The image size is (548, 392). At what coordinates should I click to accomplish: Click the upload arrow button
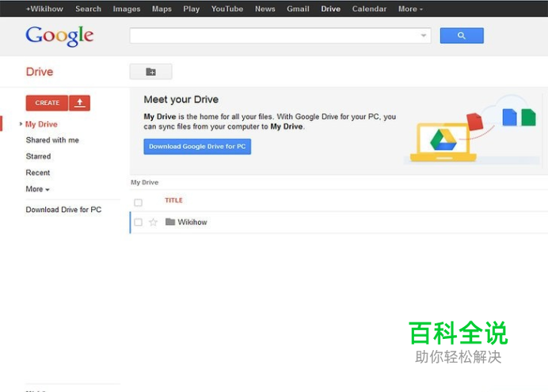[80, 103]
